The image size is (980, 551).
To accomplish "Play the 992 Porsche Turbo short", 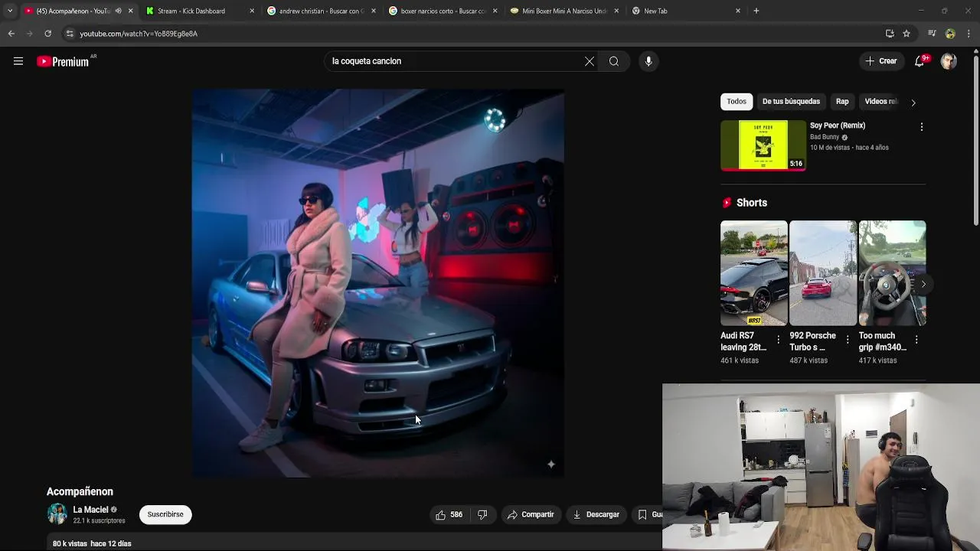I will (x=823, y=273).
